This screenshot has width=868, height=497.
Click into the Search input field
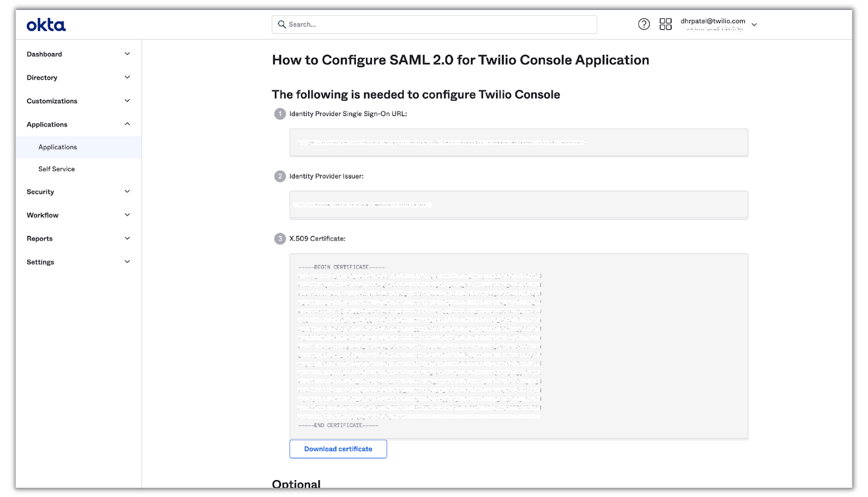click(x=435, y=24)
